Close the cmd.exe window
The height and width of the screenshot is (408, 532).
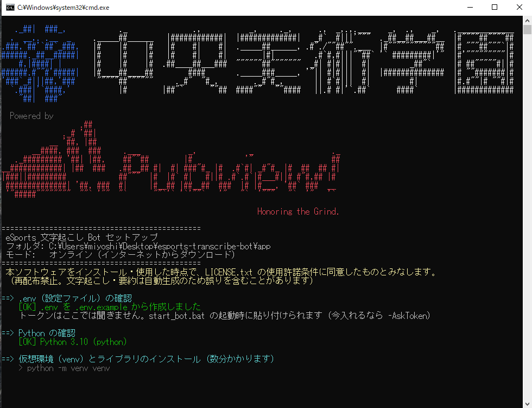520,8
